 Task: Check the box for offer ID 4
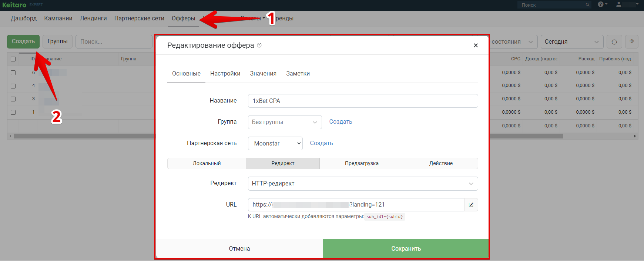pyautogui.click(x=13, y=86)
